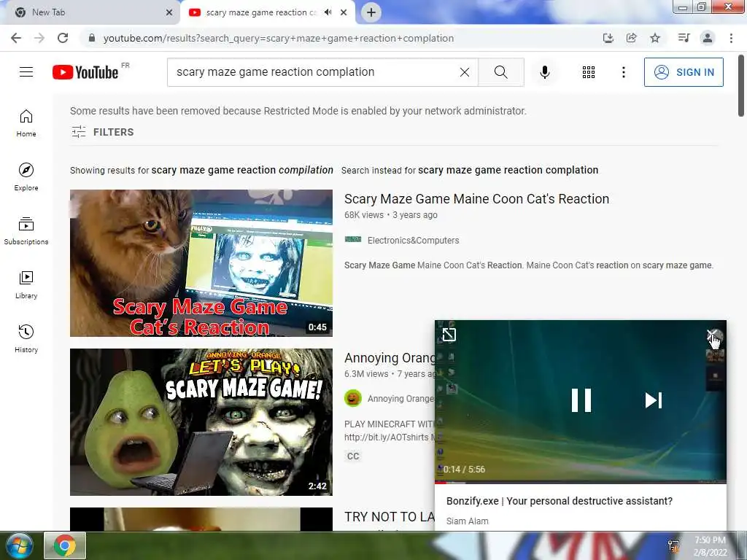Search instead for 'scary maze game reaction complation'

[508, 170]
